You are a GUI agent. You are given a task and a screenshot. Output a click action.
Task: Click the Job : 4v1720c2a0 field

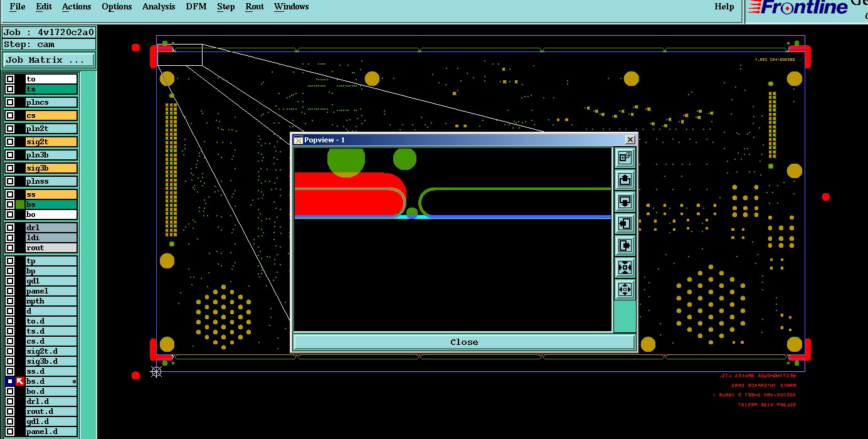pos(49,32)
